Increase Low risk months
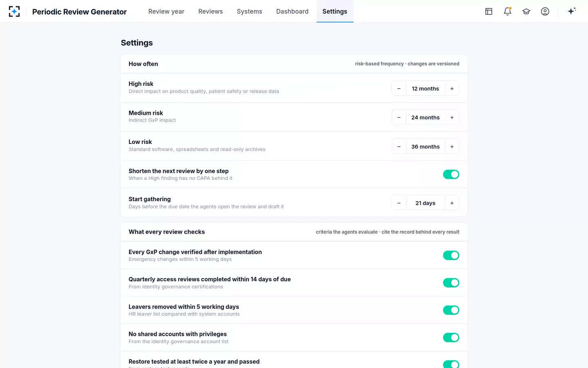Screen dimensions: 588x368 [x=452, y=147]
